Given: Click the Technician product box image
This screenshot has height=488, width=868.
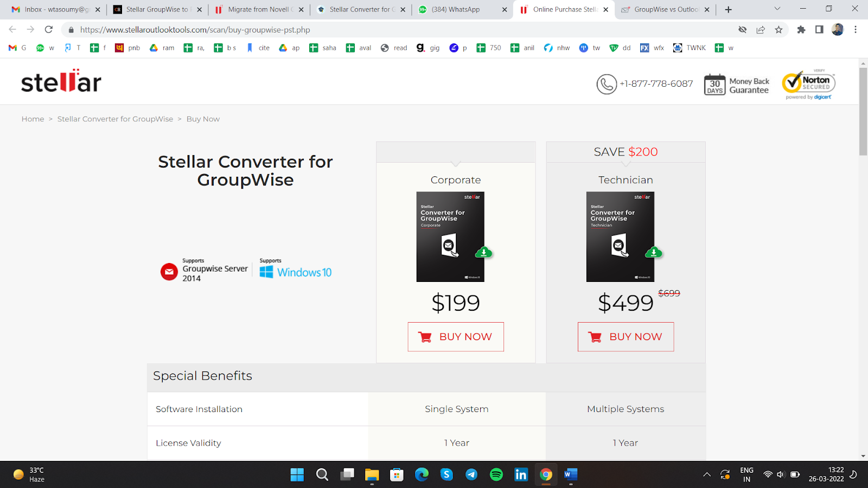Looking at the screenshot, I should [620, 236].
